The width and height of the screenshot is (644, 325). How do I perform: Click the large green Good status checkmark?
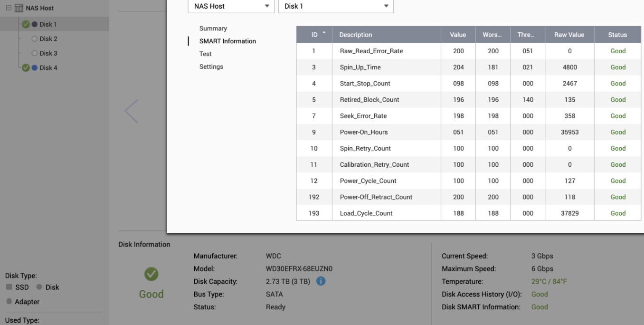click(151, 274)
